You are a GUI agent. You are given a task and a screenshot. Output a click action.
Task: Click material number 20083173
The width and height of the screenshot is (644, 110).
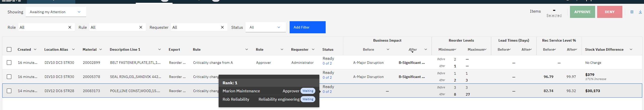pyautogui.click(x=91, y=91)
